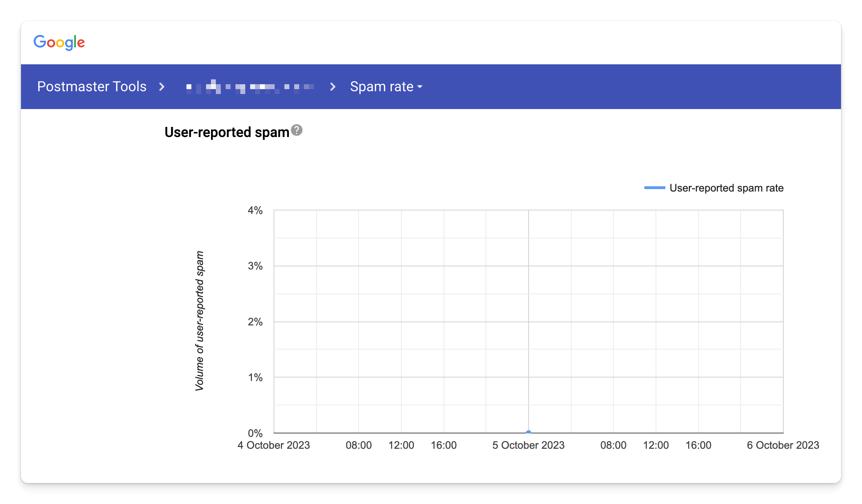The width and height of the screenshot is (862, 504).
Task: Click the 5 October 2023 axis label
Action: click(x=528, y=445)
